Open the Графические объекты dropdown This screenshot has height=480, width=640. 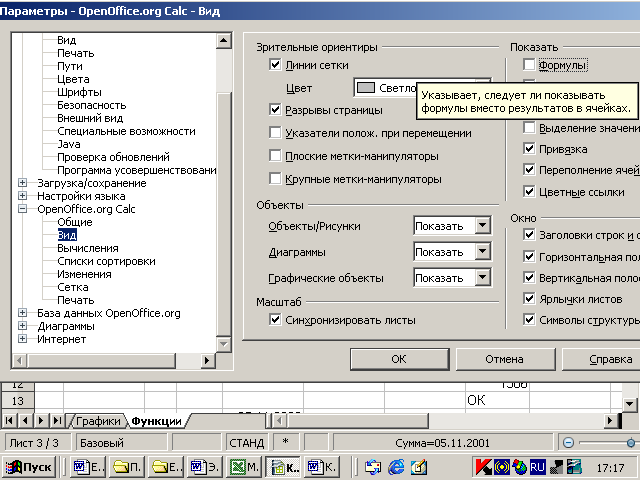pyautogui.click(x=482, y=278)
